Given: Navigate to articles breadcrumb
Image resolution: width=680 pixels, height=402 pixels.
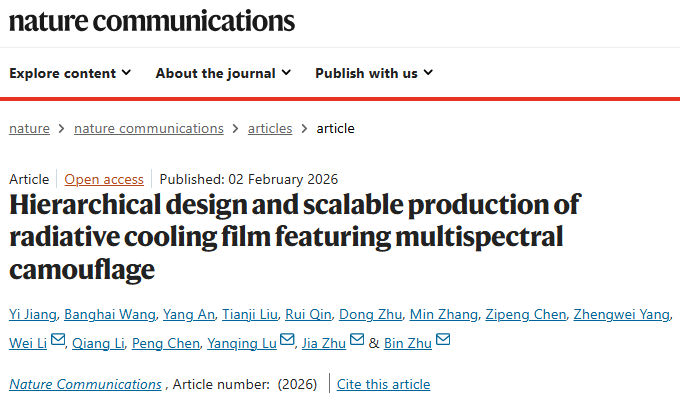Looking at the screenshot, I should (270, 128).
